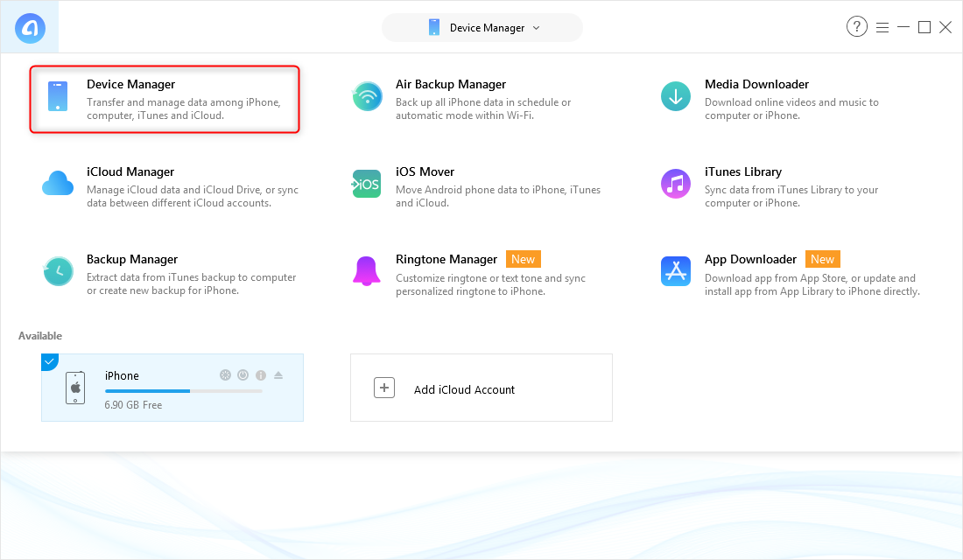Click the iOS Mover description text
963x560 pixels.
pyautogui.click(x=498, y=197)
